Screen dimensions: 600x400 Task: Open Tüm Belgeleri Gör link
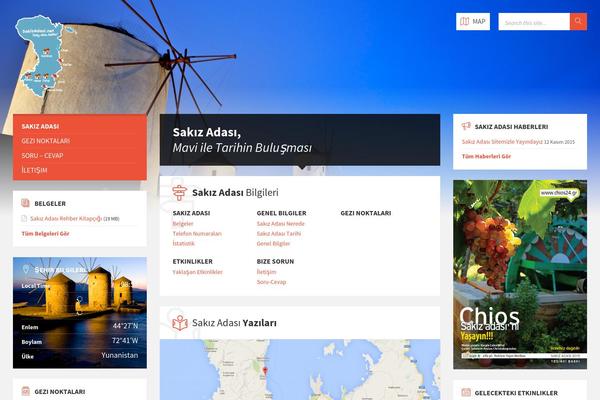[45, 233]
